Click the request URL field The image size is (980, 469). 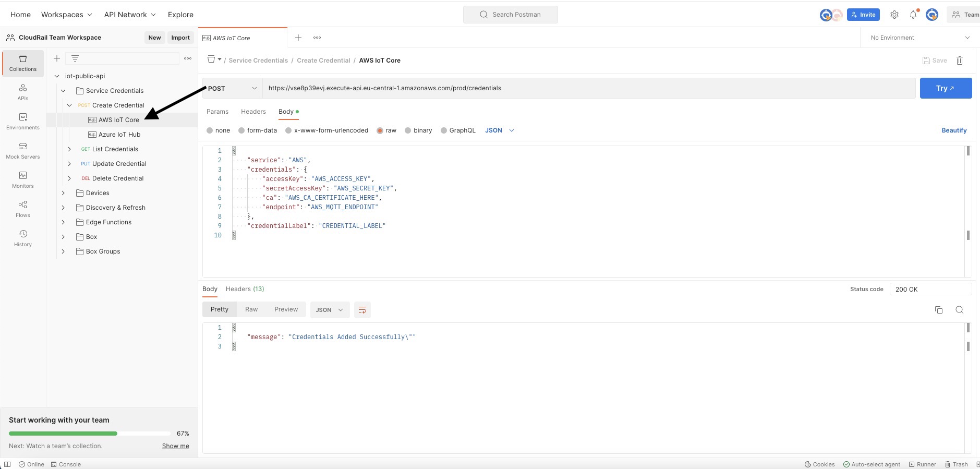[589, 88]
